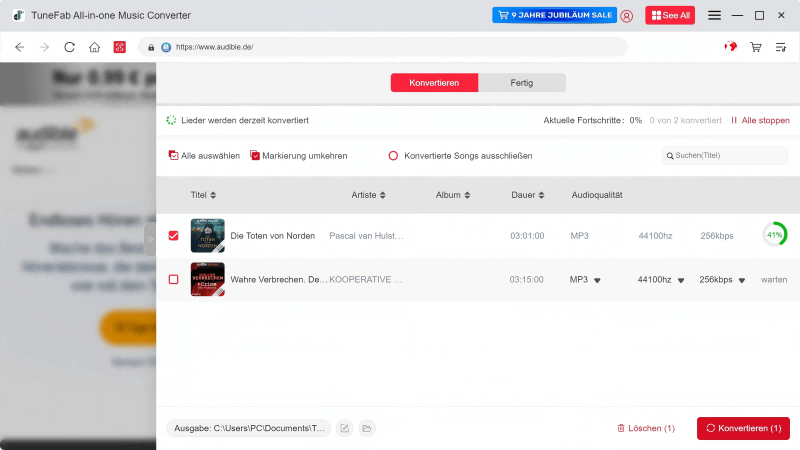The image size is (800, 450).
Task: Go back with the browser back arrow
Action: pos(19,47)
